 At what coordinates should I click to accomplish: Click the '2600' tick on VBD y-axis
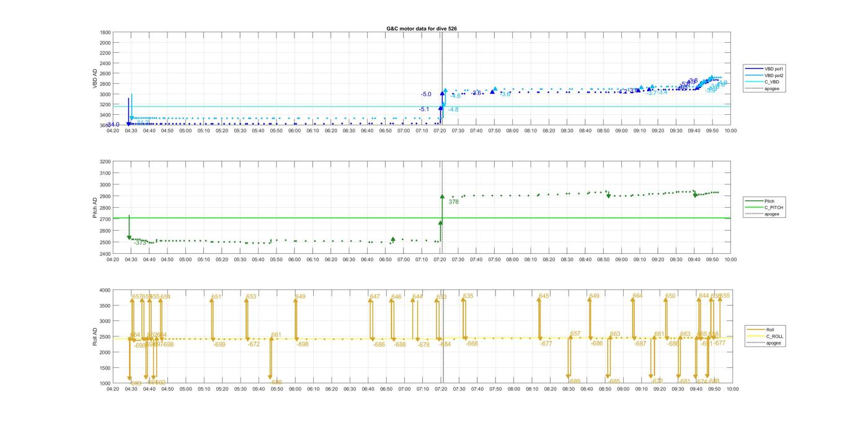click(105, 74)
